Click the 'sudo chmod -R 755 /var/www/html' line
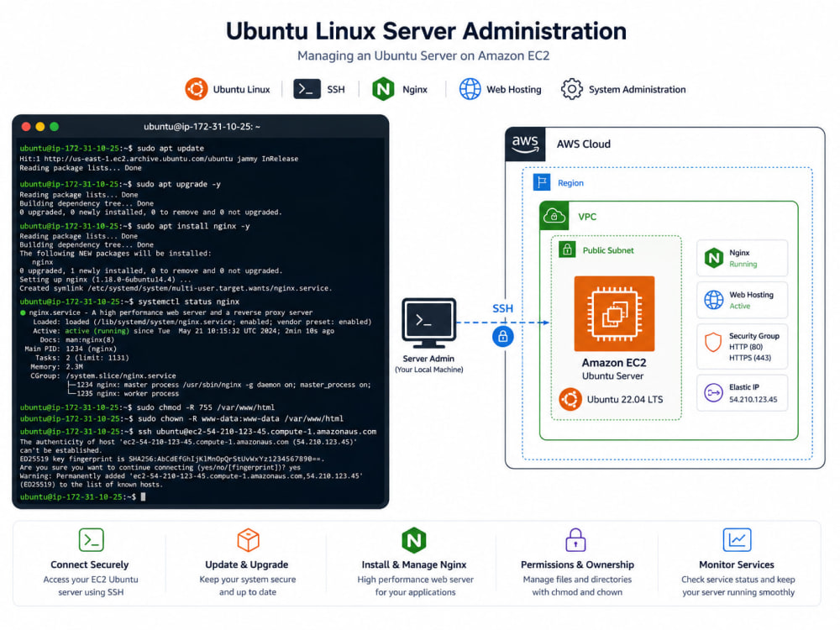The width and height of the screenshot is (840, 630). pyautogui.click(x=147, y=407)
